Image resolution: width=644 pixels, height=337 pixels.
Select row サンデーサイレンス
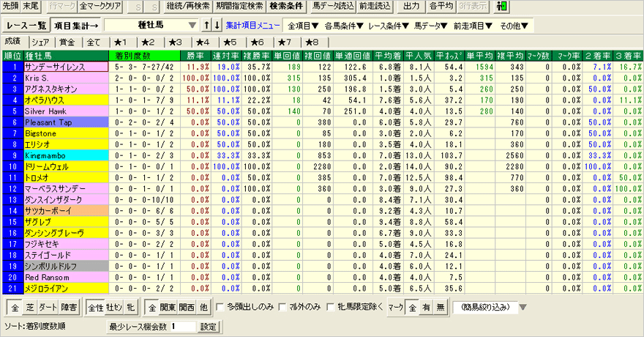coord(66,67)
